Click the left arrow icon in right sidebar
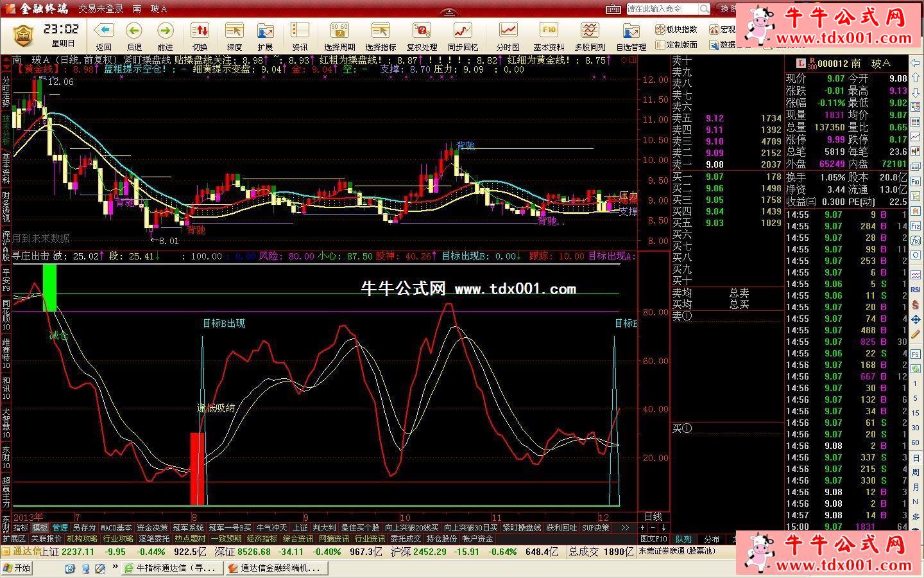 pos(915,64)
